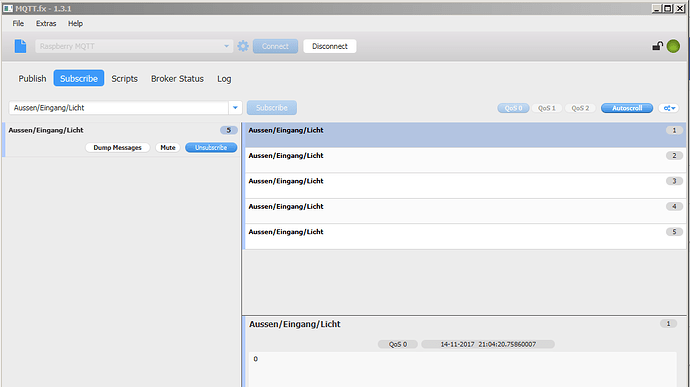This screenshot has width=690, height=387.
Task: Click Dump Messages button
Action: point(117,147)
